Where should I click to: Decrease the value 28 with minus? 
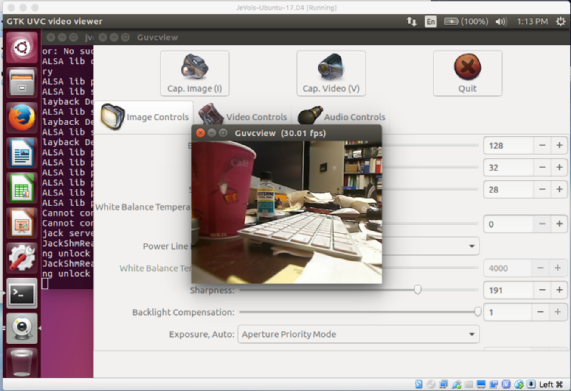[x=542, y=190]
